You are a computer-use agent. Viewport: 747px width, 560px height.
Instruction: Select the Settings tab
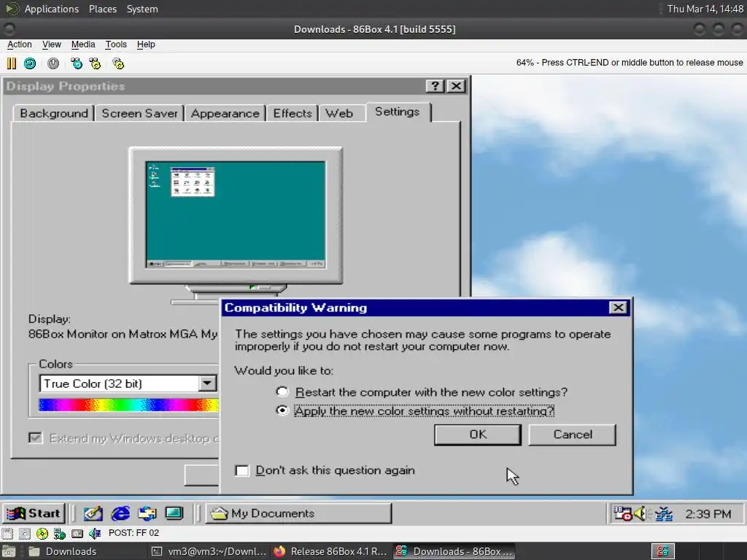tap(398, 112)
